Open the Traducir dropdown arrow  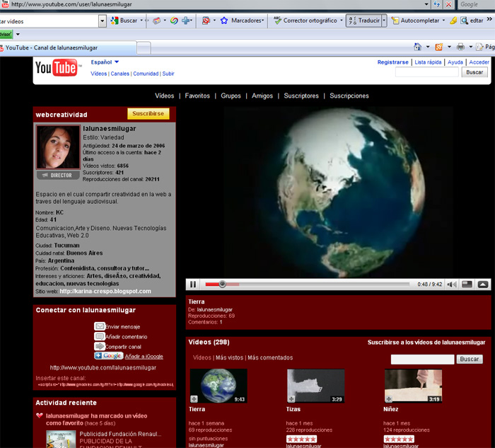click(384, 21)
